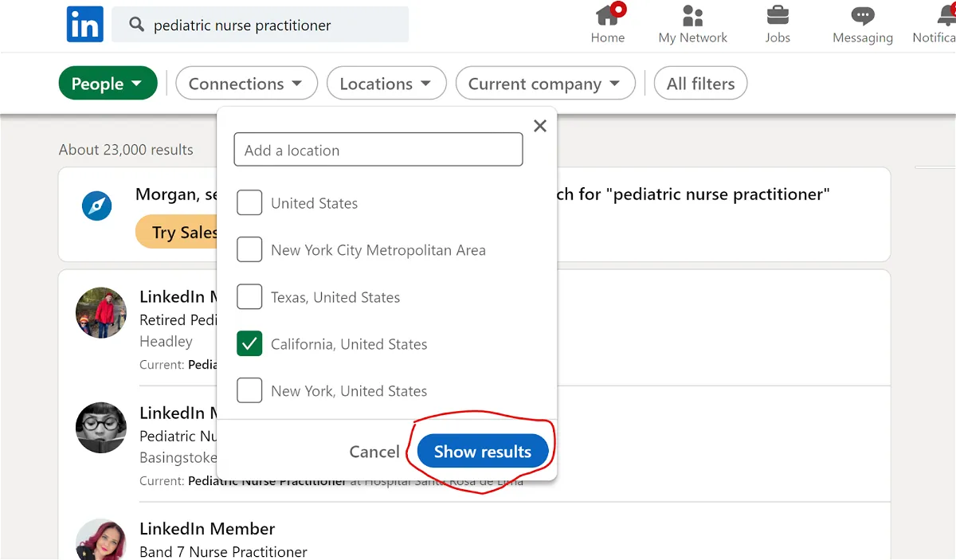Open LinkedIn Member Band 7 Nurse Practitioner name
The width and height of the screenshot is (956, 560).
pos(207,529)
